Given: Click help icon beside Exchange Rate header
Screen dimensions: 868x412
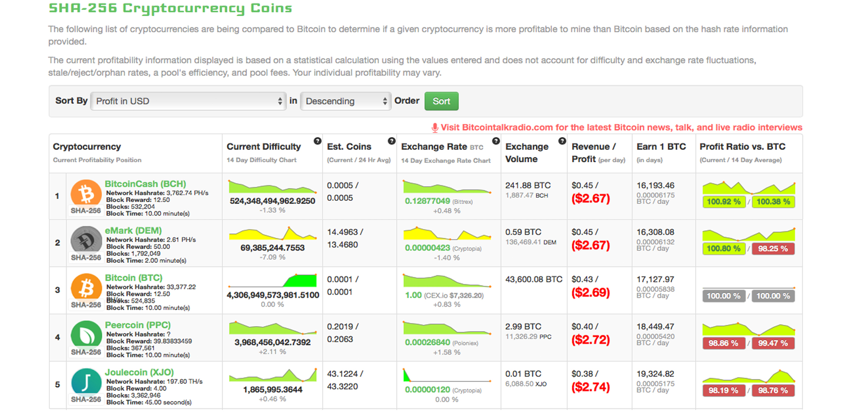Looking at the screenshot, I should pyautogui.click(x=496, y=141).
